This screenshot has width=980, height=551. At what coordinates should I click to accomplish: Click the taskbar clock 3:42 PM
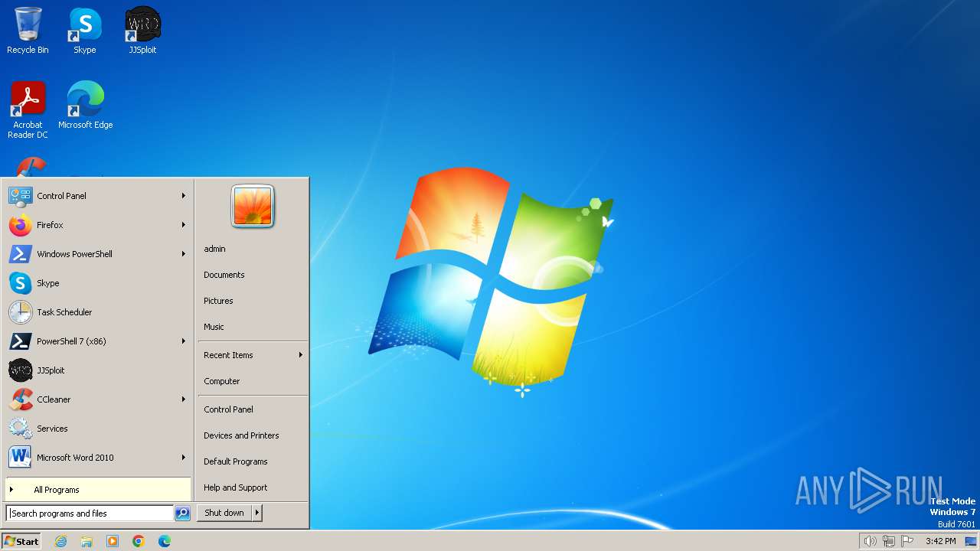(x=940, y=541)
